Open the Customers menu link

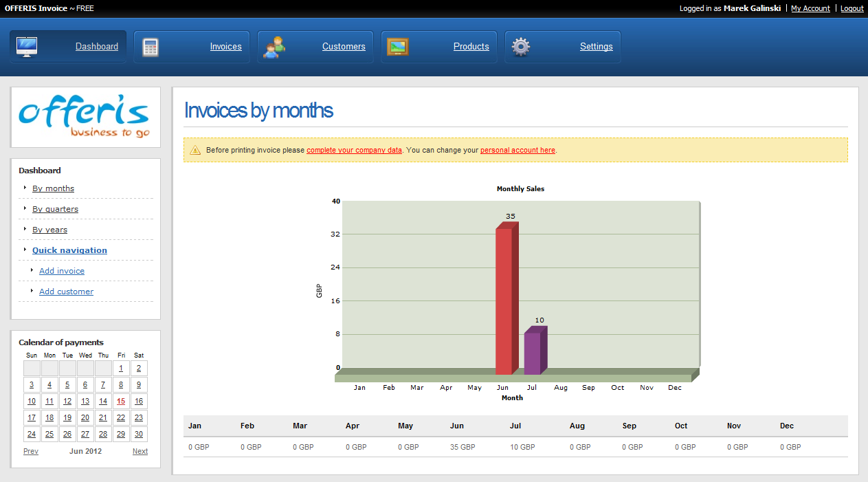pyautogui.click(x=344, y=47)
